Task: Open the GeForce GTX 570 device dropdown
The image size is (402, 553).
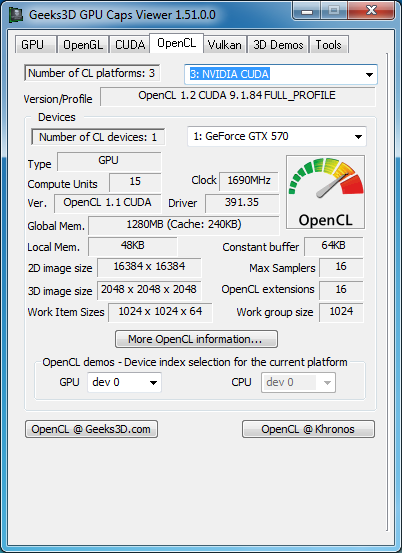Action: click(277, 136)
